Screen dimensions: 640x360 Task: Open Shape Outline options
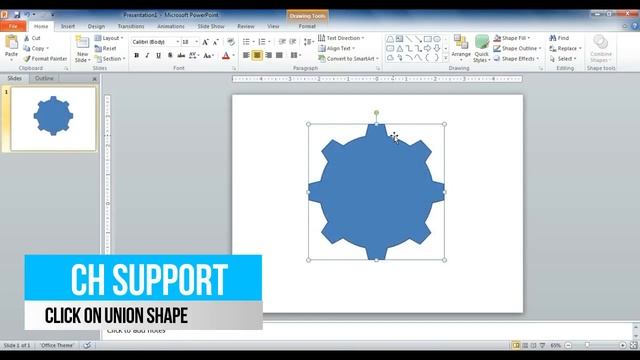tap(518, 48)
